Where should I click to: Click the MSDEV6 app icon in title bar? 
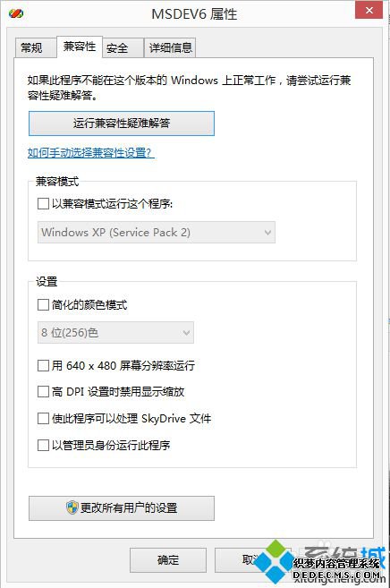[x=16, y=14]
